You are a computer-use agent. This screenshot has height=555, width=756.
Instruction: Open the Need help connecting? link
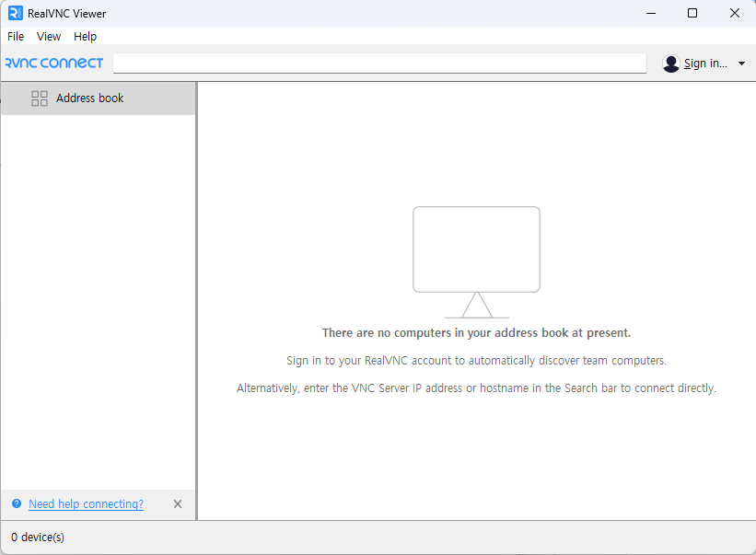click(x=86, y=504)
